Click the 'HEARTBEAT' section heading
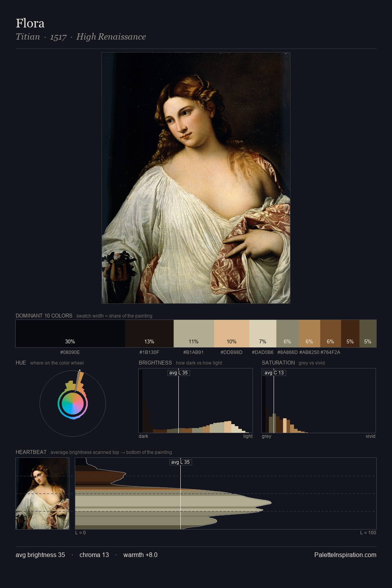Image resolution: width=392 pixels, height=588 pixels. point(31,452)
